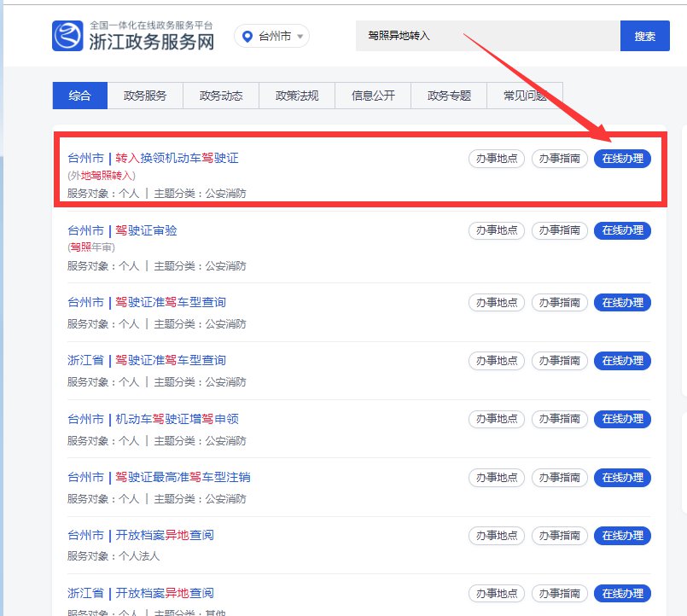Open the 政务动态 tab

pyautogui.click(x=220, y=96)
